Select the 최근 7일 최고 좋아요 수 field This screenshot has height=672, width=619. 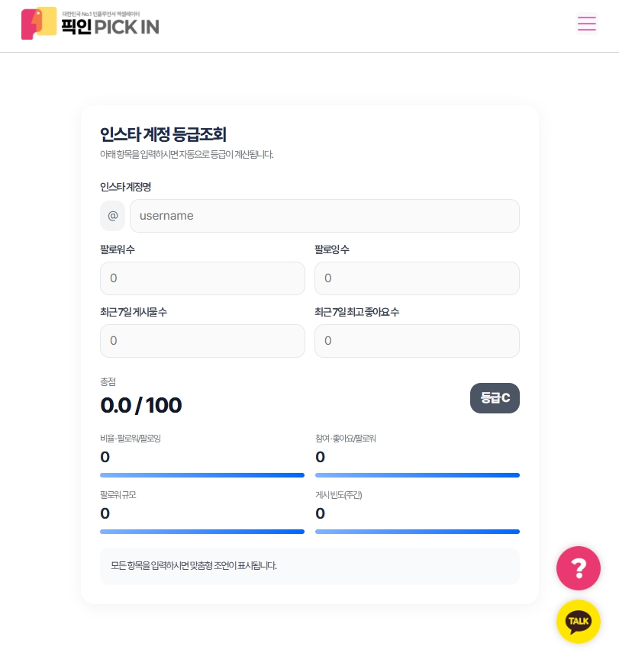(x=417, y=341)
